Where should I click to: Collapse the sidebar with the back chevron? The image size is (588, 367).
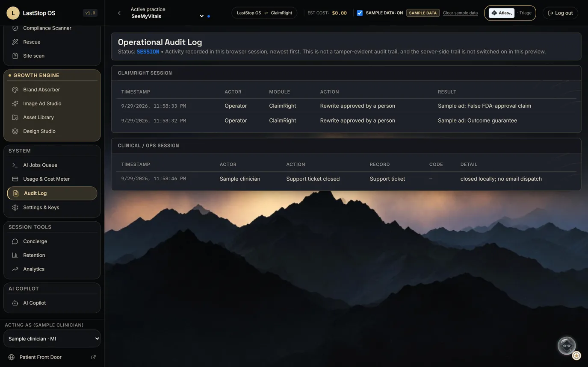(x=119, y=13)
